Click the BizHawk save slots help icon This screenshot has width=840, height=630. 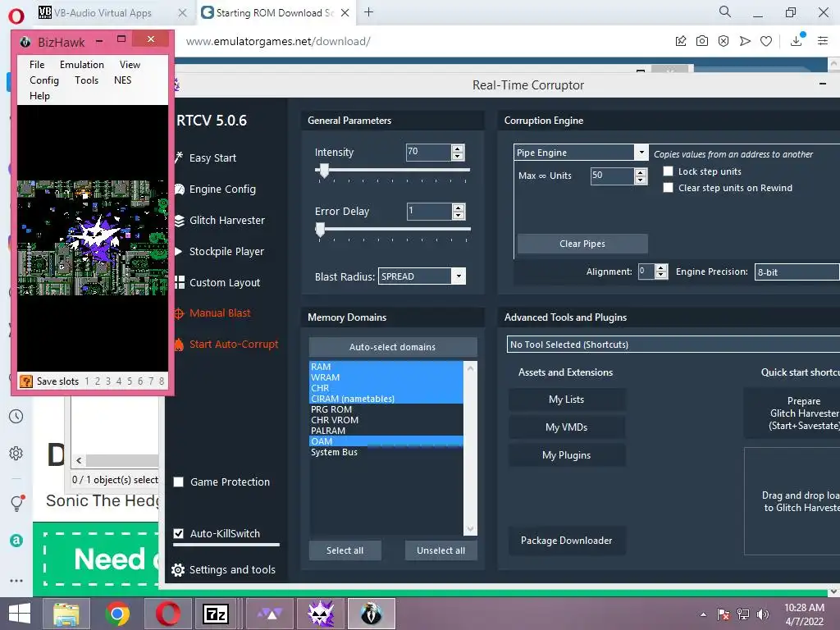click(x=25, y=381)
